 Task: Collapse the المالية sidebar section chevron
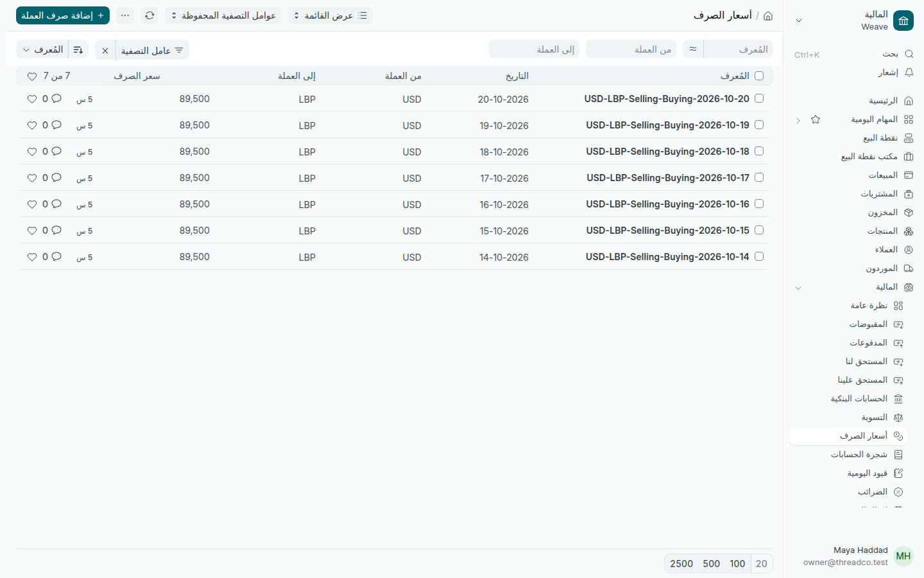coord(798,288)
